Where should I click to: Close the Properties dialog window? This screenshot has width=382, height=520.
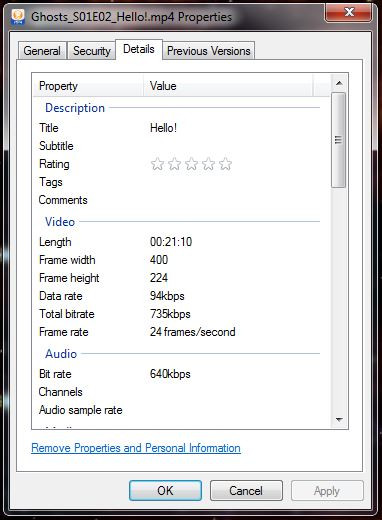pyautogui.click(x=348, y=12)
